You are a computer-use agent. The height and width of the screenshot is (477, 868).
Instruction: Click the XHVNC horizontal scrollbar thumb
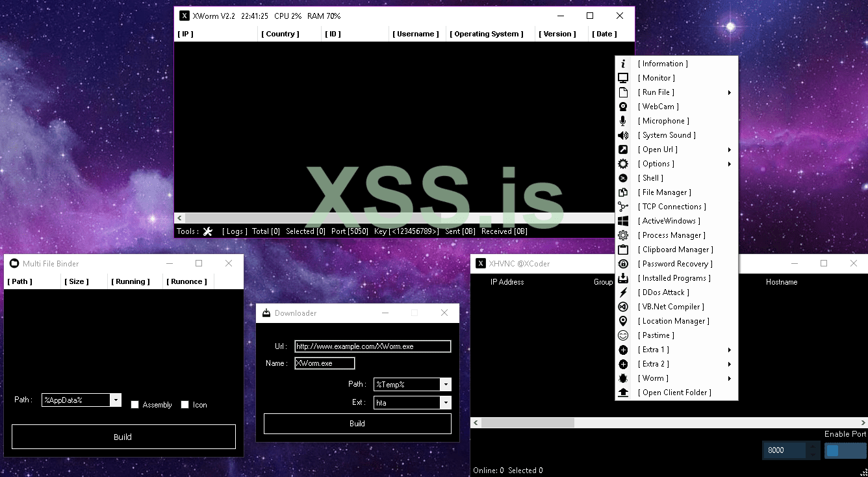(528, 422)
